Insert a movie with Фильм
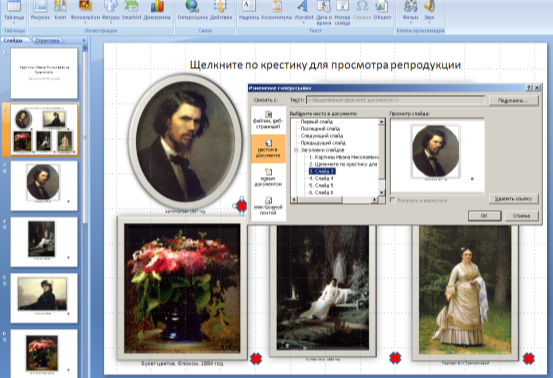 click(411, 11)
